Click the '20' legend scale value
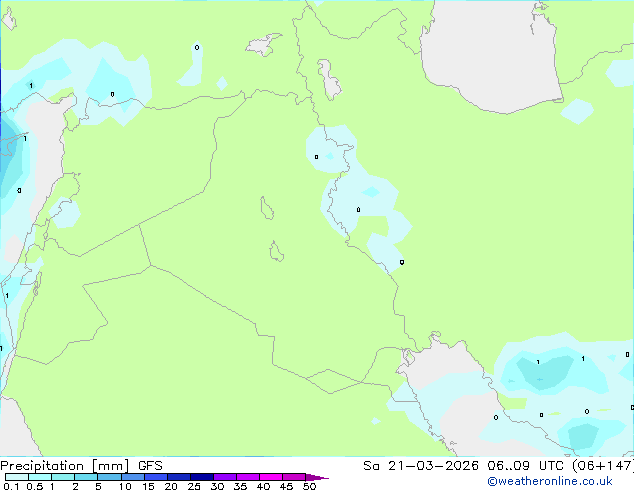The height and width of the screenshot is (490, 634). pos(171,486)
